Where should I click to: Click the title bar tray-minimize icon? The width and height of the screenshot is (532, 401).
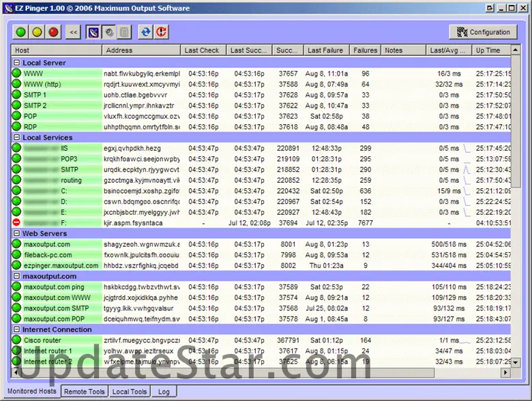tap(490, 8)
